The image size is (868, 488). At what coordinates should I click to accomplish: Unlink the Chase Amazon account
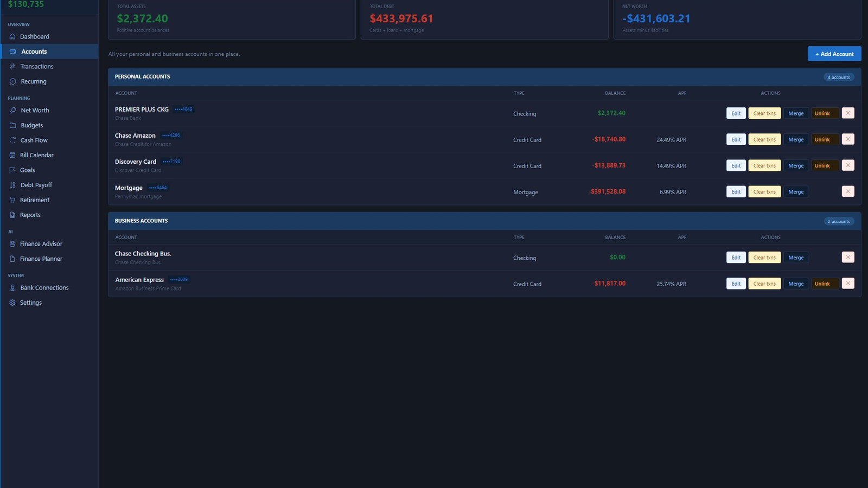(x=825, y=139)
